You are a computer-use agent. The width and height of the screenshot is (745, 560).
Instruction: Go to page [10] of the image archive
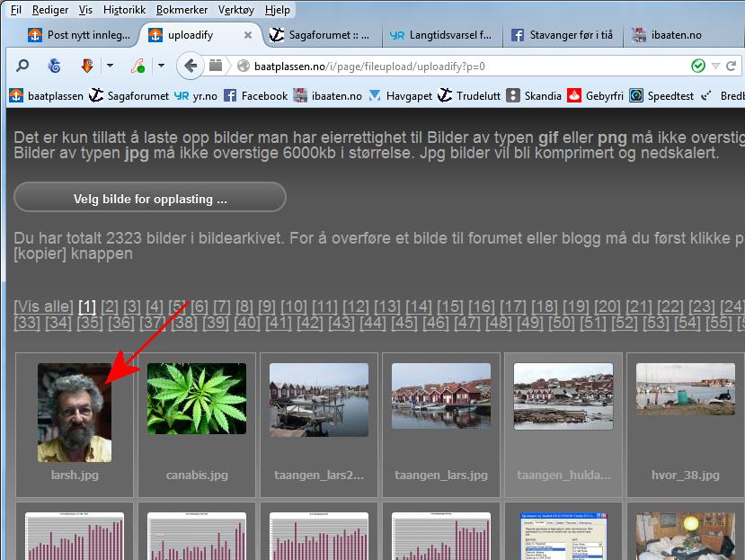coord(294,307)
